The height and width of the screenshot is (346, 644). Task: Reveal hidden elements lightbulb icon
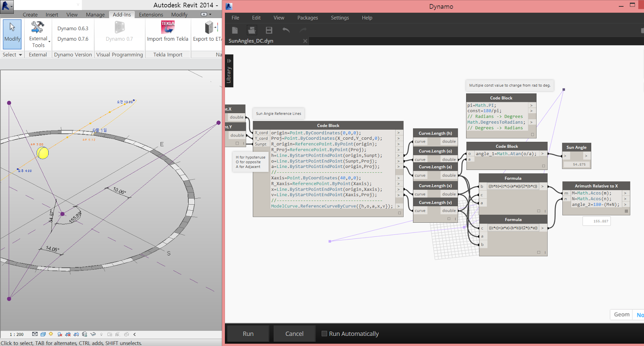tap(101, 334)
